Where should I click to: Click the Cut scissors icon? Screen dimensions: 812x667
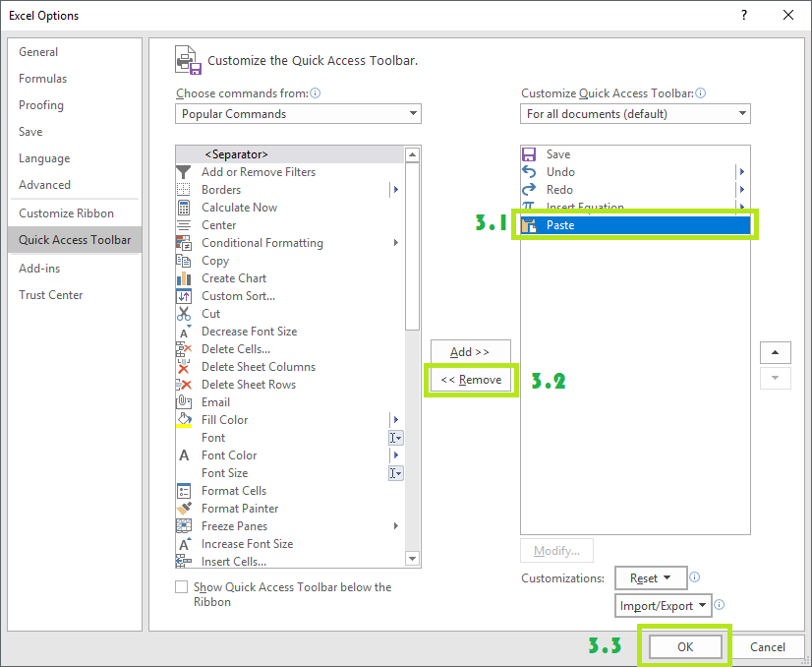183,314
